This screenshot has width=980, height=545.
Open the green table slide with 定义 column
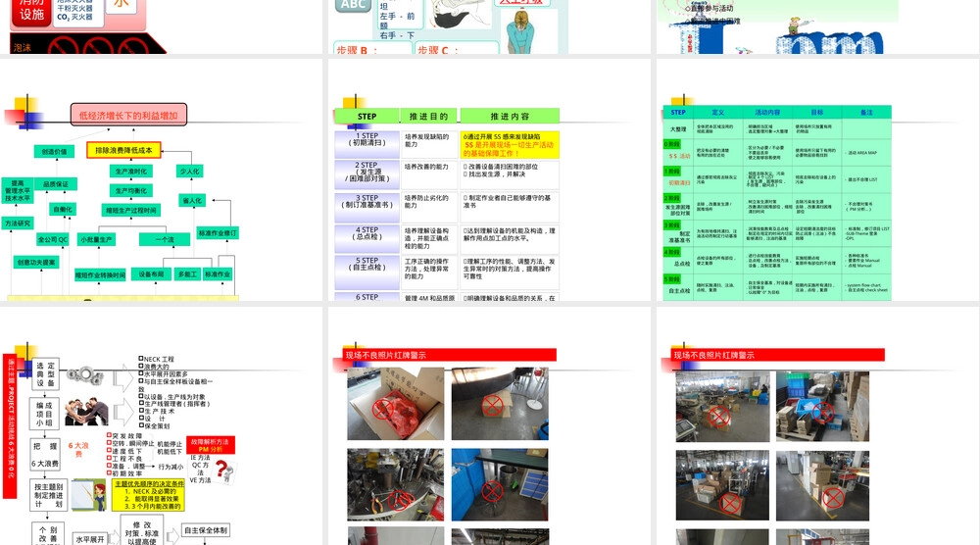click(x=818, y=180)
